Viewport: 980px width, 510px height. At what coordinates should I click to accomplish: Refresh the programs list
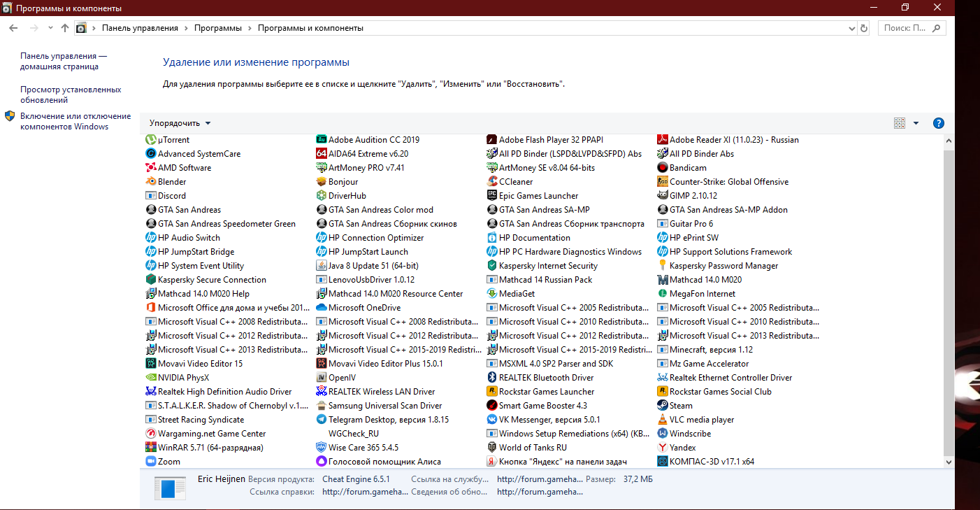[x=864, y=28]
